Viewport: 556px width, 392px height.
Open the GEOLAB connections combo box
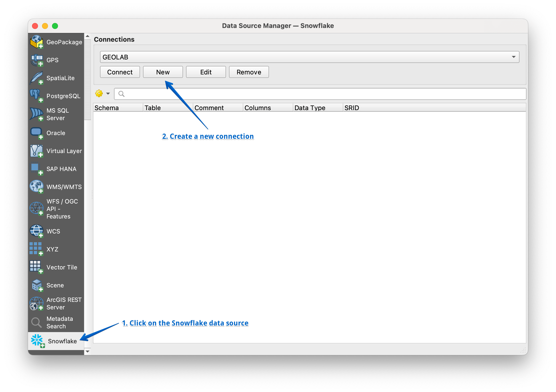[309, 57]
